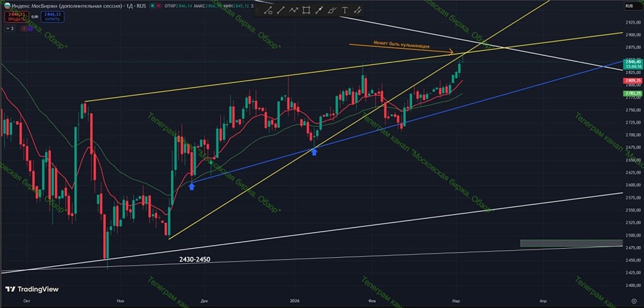This screenshot has width=644, height=308.
Task: Select the gray rectangle zone near 2 485
Action: [x=571, y=243]
